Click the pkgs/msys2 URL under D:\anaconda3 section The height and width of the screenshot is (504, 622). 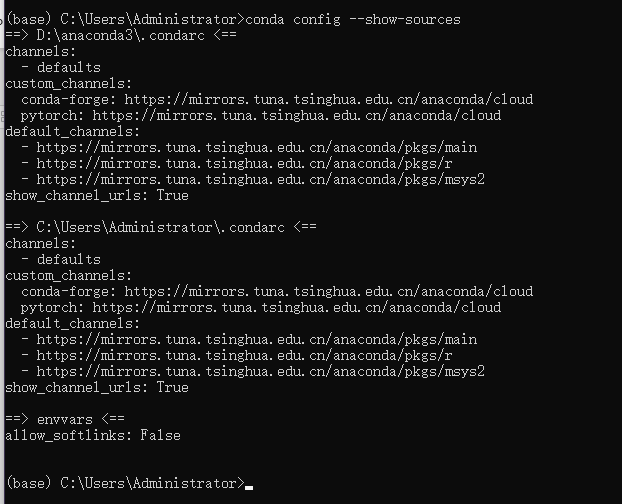[x=261, y=180]
